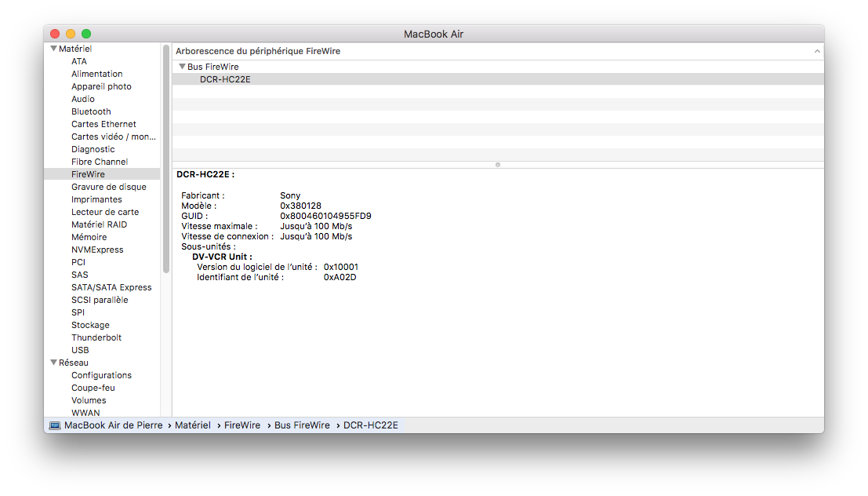Open Matériel RAID category
This screenshot has height=496, width=868.
(99, 224)
